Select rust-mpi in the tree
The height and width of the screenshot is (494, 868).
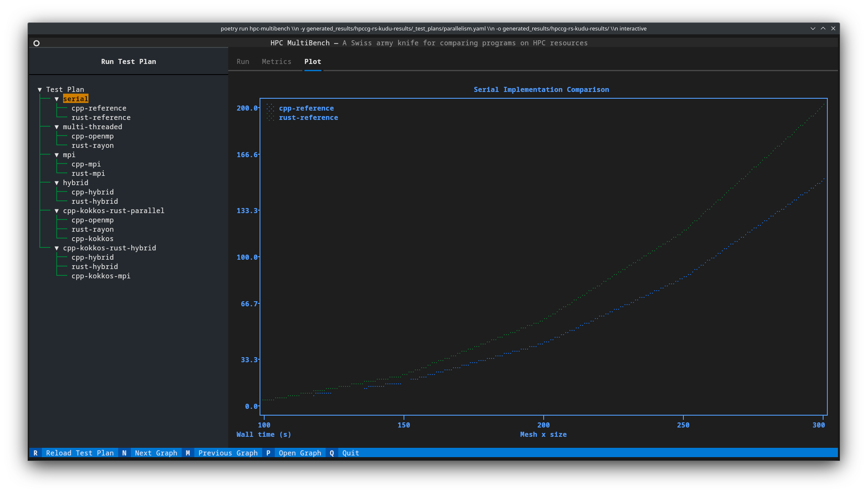88,174
